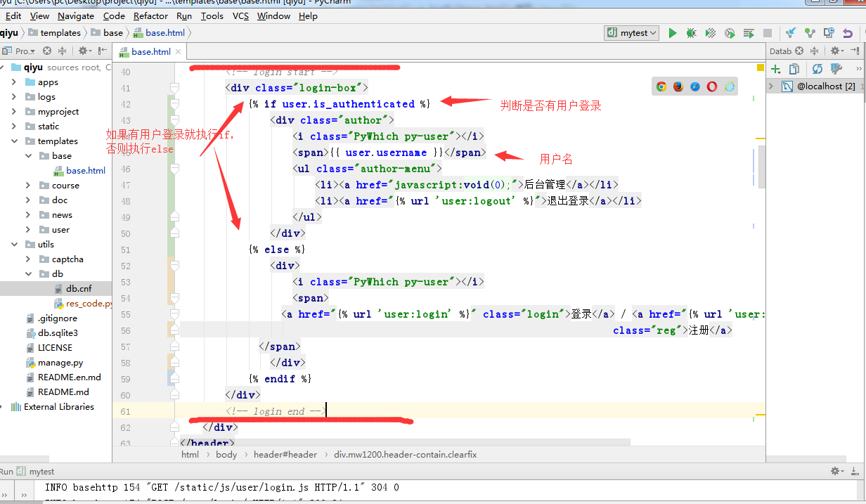Click yellow warning indicator above scrollbar
Viewport: 866px width, 504px height.
coord(761,68)
